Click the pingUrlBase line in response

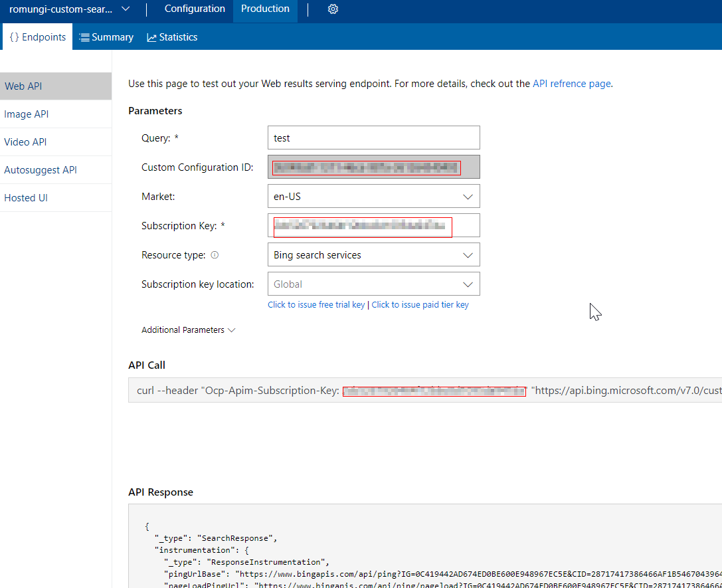pos(442,574)
